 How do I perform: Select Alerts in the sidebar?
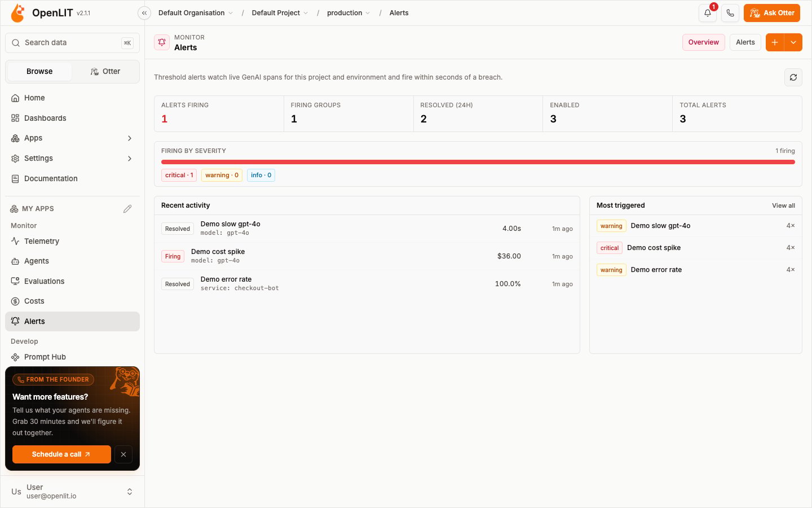[x=72, y=322]
